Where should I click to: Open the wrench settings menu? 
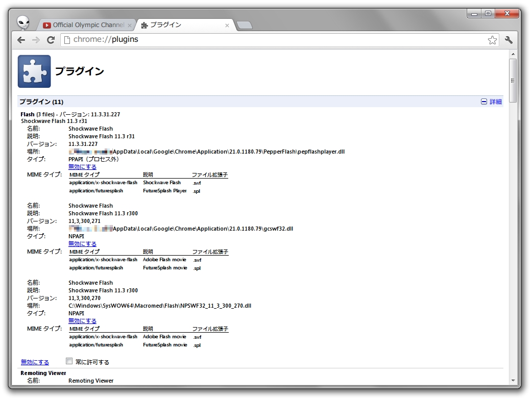(509, 39)
